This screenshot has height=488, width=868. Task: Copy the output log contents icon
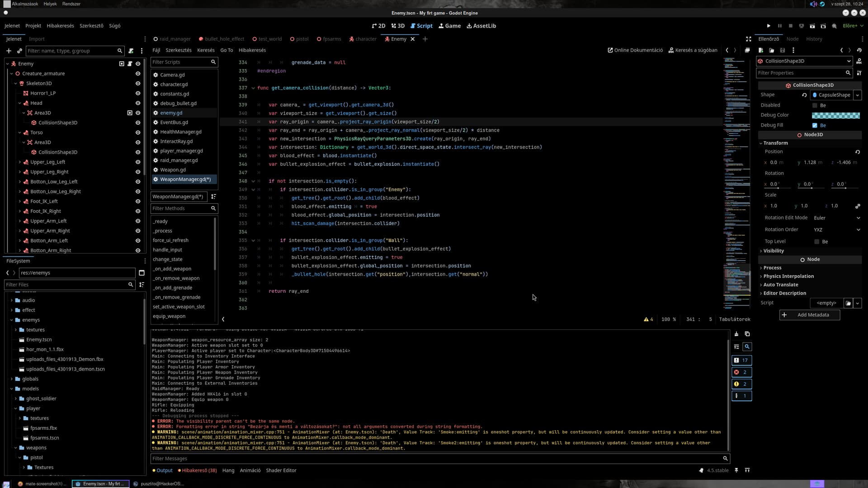747,334
